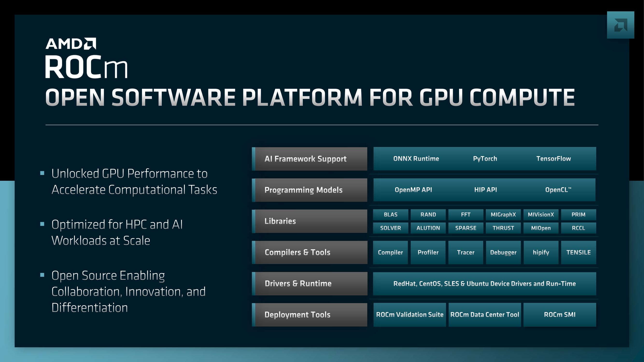This screenshot has width=644, height=362.
Task: Select the AI Framework Support category block
Action: click(310, 159)
